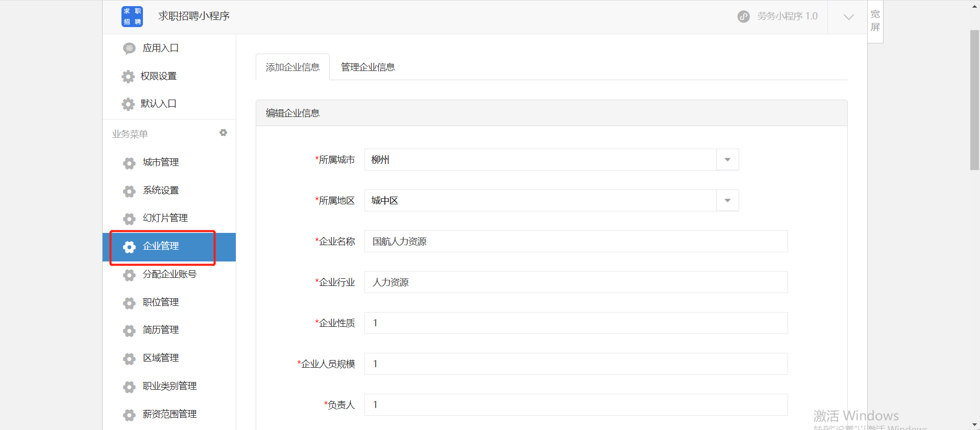This screenshot has width=980, height=430.
Task: Click the gear icon beside 权限设置
Action: pyautogui.click(x=128, y=77)
